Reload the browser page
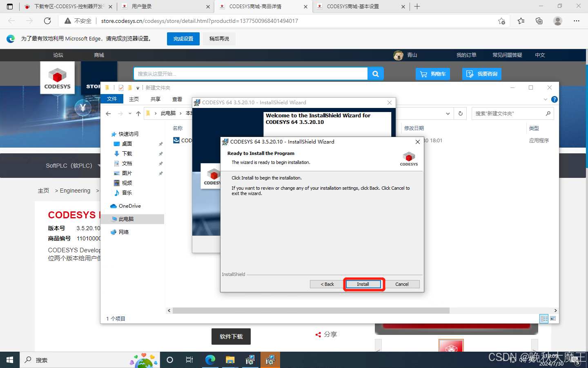The height and width of the screenshot is (368, 588). [47, 21]
